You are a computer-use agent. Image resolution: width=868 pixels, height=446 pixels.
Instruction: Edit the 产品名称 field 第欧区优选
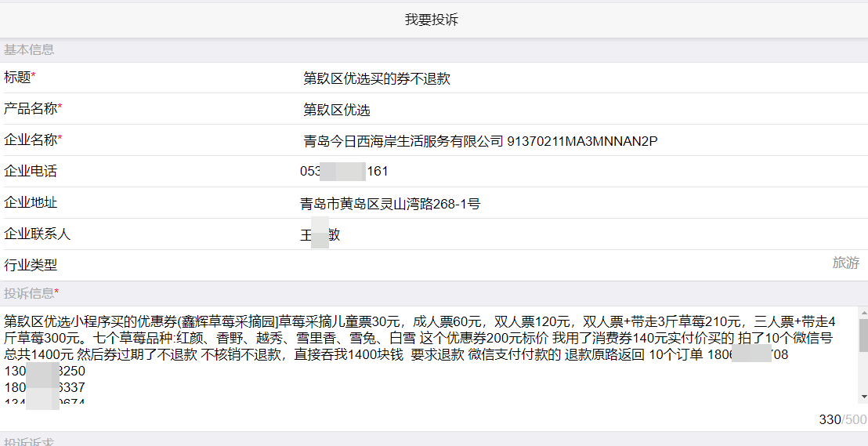click(x=583, y=110)
